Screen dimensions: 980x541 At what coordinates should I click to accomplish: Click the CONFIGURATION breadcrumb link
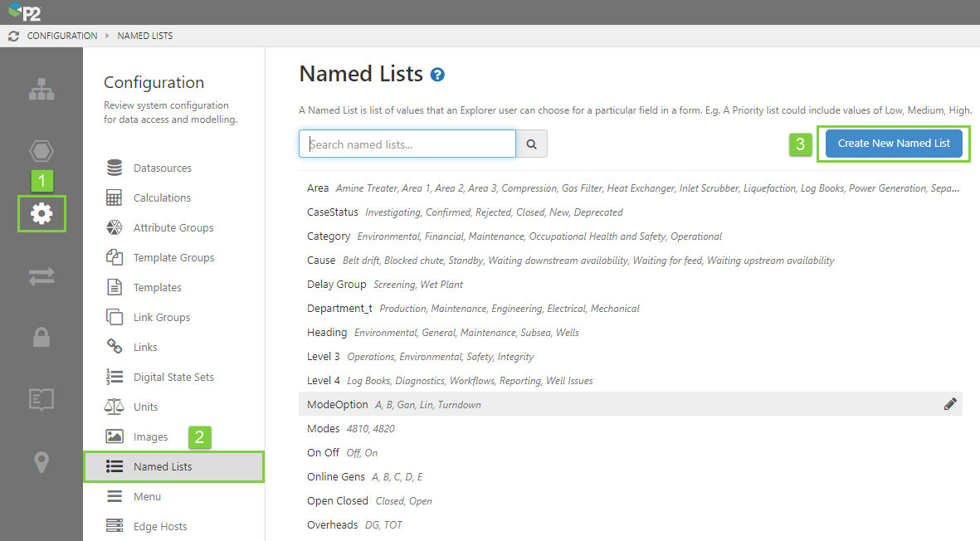[x=62, y=37]
